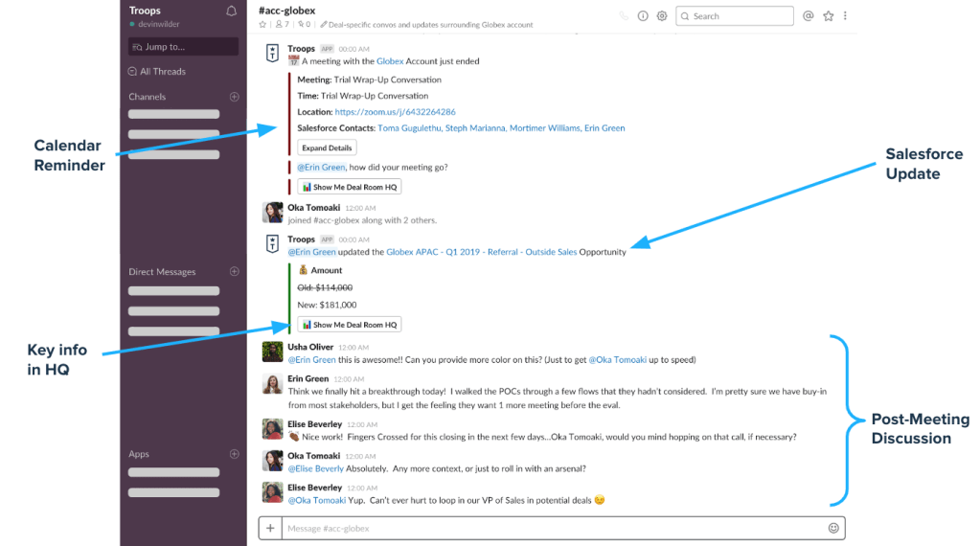Start a call with the phone icon
This screenshot has height=546, width=980.
coord(625,16)
